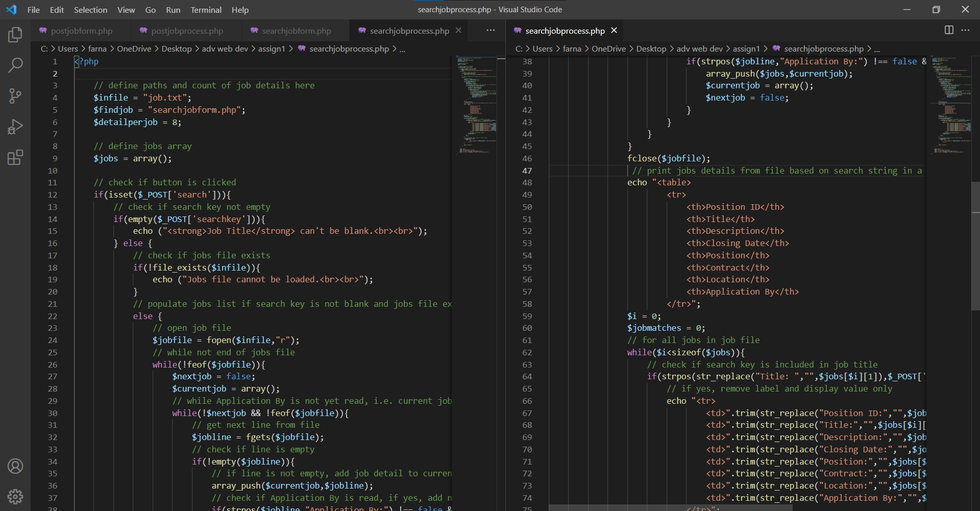Open the File menu

pyautogui.click(x=34, y=10)
